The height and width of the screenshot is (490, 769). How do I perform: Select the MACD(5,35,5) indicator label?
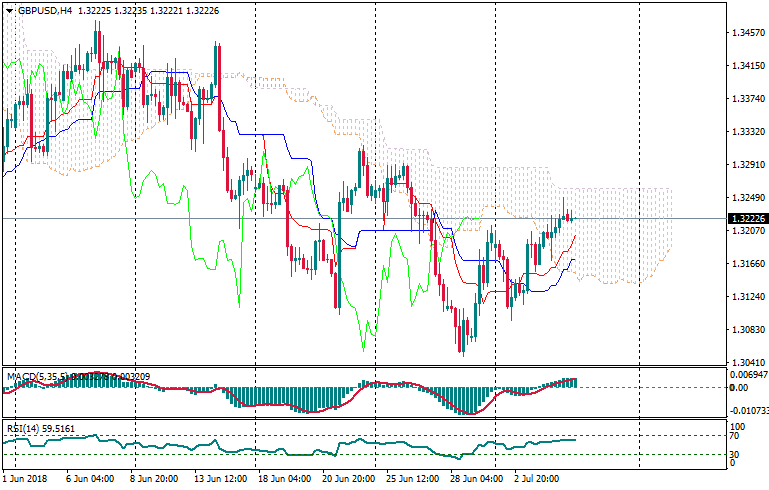coord(38,376)
